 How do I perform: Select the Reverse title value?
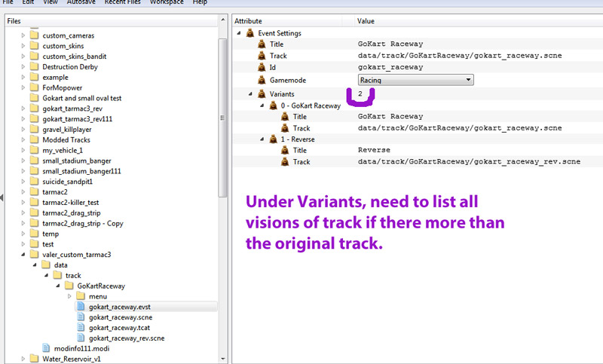point(374,150)
